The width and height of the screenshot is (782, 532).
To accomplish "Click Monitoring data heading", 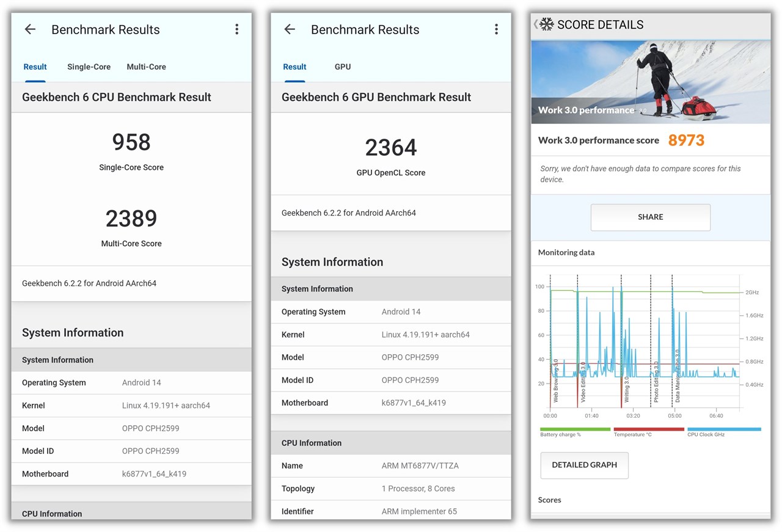I will pyautogui.click(x=566, y=252).
